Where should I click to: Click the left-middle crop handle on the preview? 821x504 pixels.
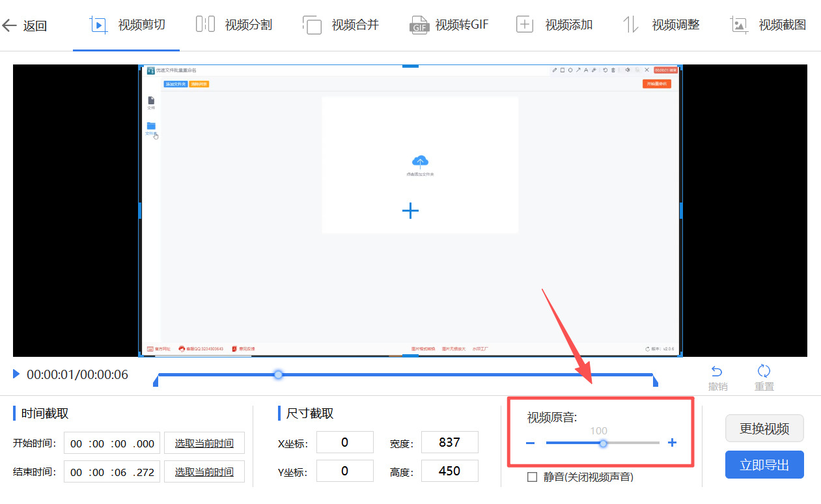140,210
